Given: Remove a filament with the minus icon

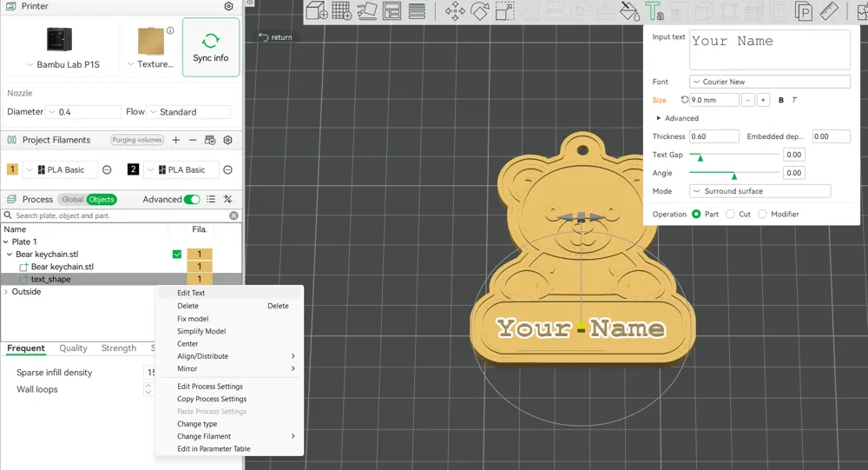Looking at the screenshot, I should coord(193,140).
